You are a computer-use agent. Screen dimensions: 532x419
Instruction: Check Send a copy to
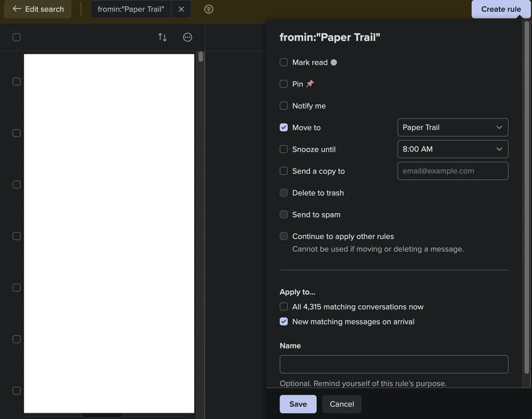(x=284, y=171)
